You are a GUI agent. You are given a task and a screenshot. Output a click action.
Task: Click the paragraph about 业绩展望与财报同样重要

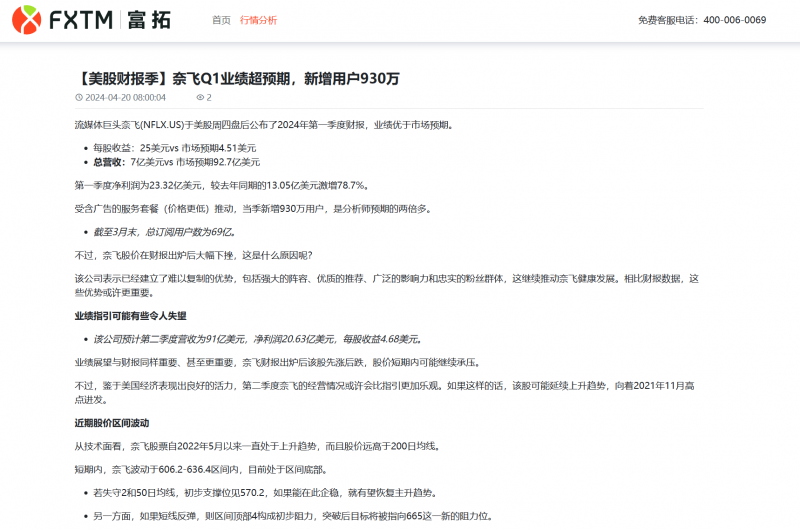[x=278, y=363]
